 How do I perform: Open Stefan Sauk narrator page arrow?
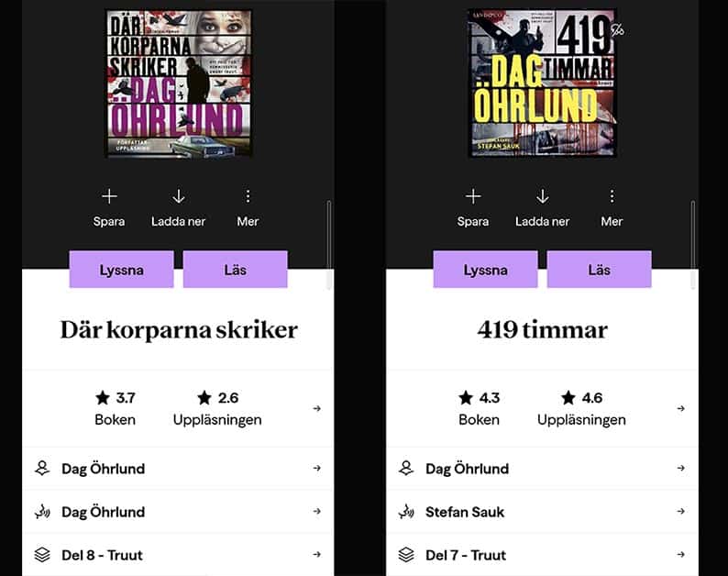(680, 512)
